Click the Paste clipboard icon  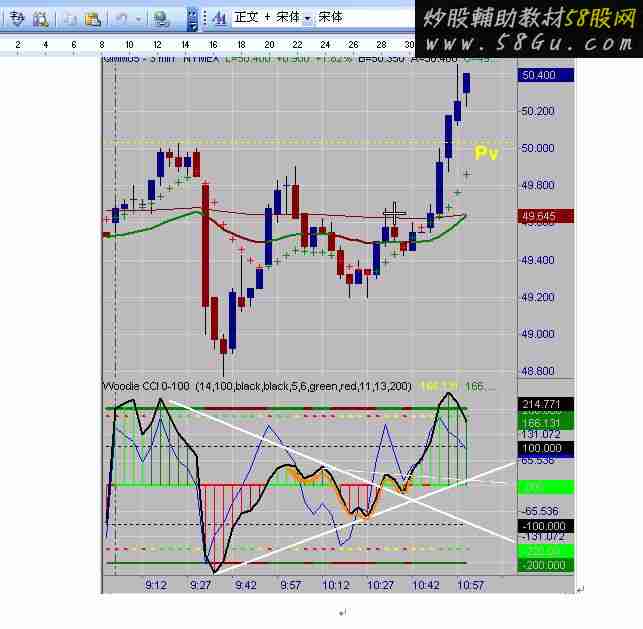click(92, 18)
